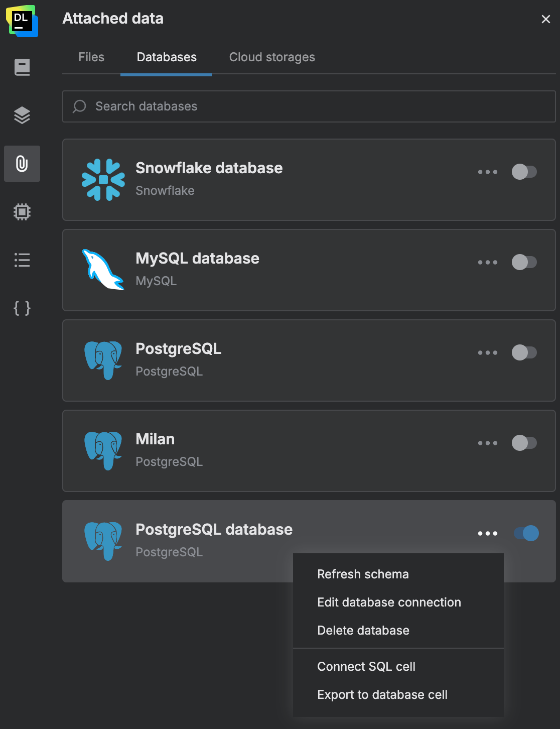The height and width of the screenshot is (729, 560).
Task: Switch to the Cloud storages tab
Action: [x=271, y=57]
